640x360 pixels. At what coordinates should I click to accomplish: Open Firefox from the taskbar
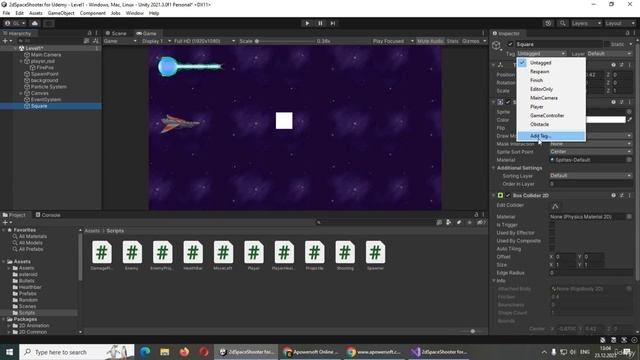(x=184, y=351)
